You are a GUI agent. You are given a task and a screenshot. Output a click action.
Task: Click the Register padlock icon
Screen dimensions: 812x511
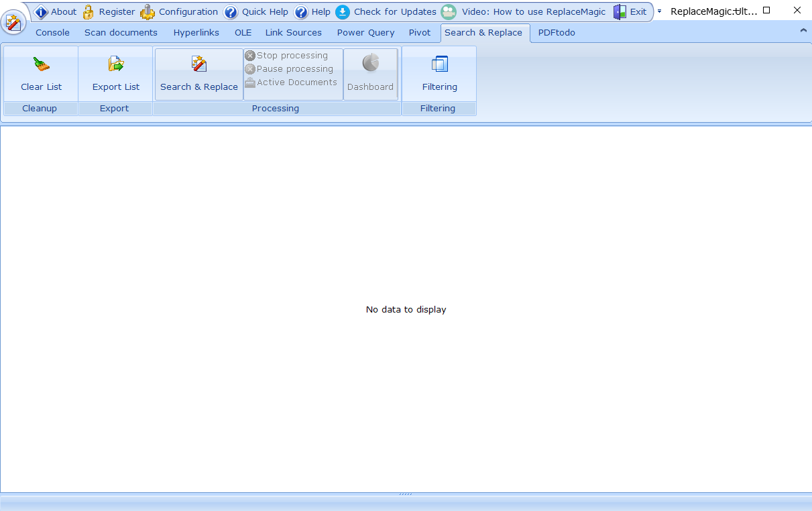[89, 12]
